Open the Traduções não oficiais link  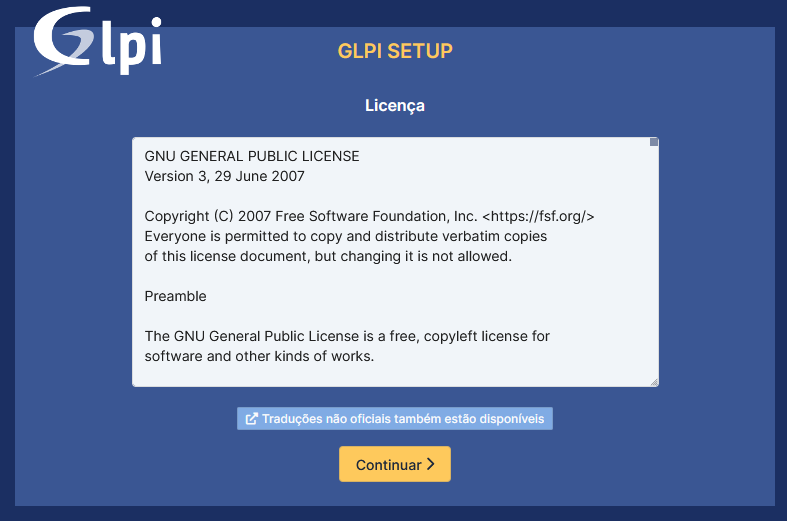(x=395, y=419)
